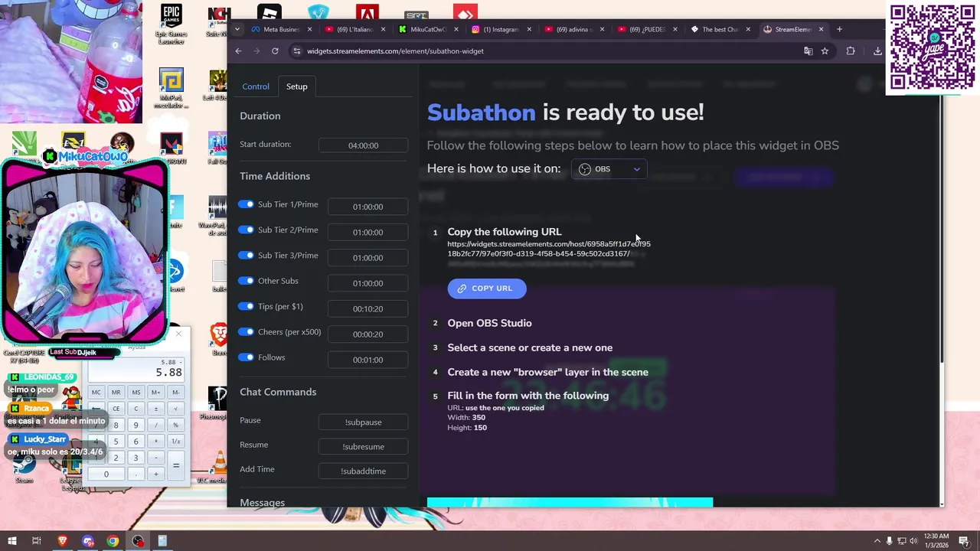Open the tab search dropdown arrow
This screenshot has height=551, width=980.
[x=237, y=29]
